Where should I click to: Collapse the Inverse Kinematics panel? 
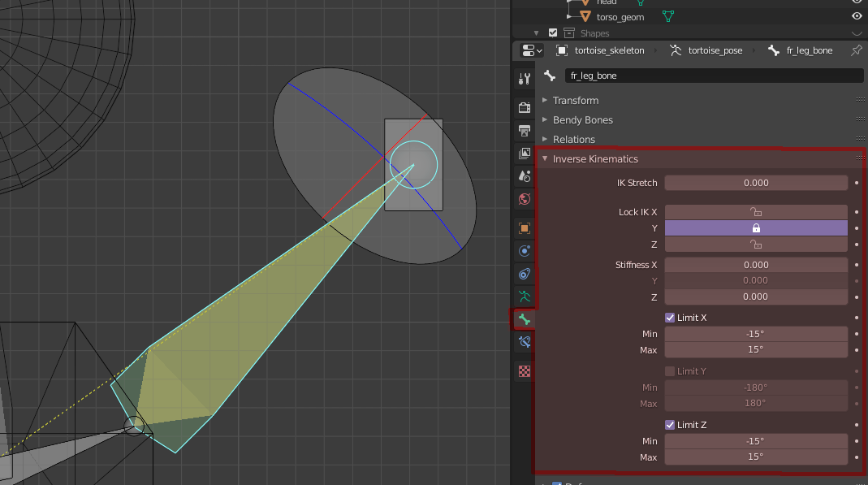coord(595,159)
